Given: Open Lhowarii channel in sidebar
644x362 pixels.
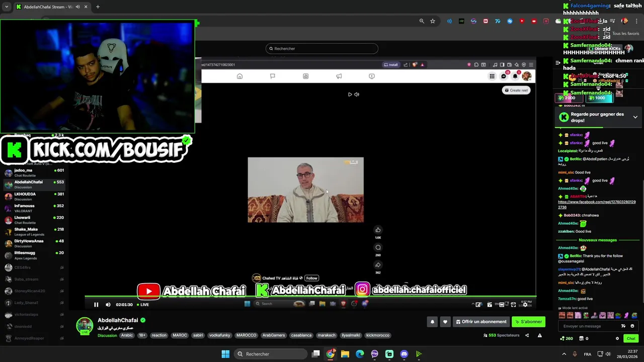Looking at the screenshot, I should pos(34,220).
